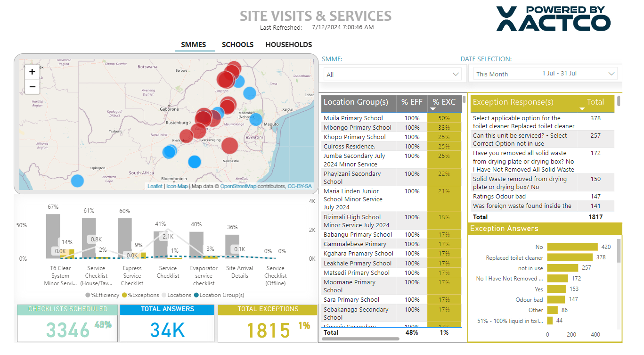The height and width of the screenshot is (355, 644).
Task: Switch to the SCHOOLS tab
Action: pyautogui.click(x=237, y=45)
